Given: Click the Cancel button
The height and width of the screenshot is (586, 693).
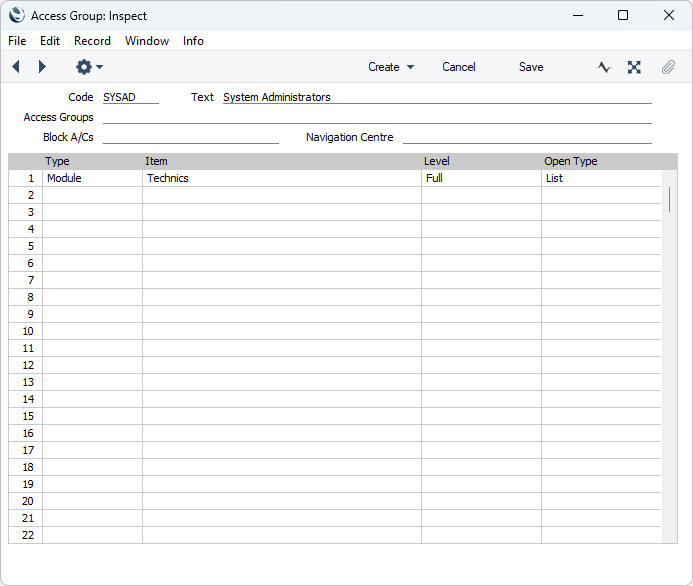Looking at the screenshot, I should pyautogui.click(x=459, y=67).
